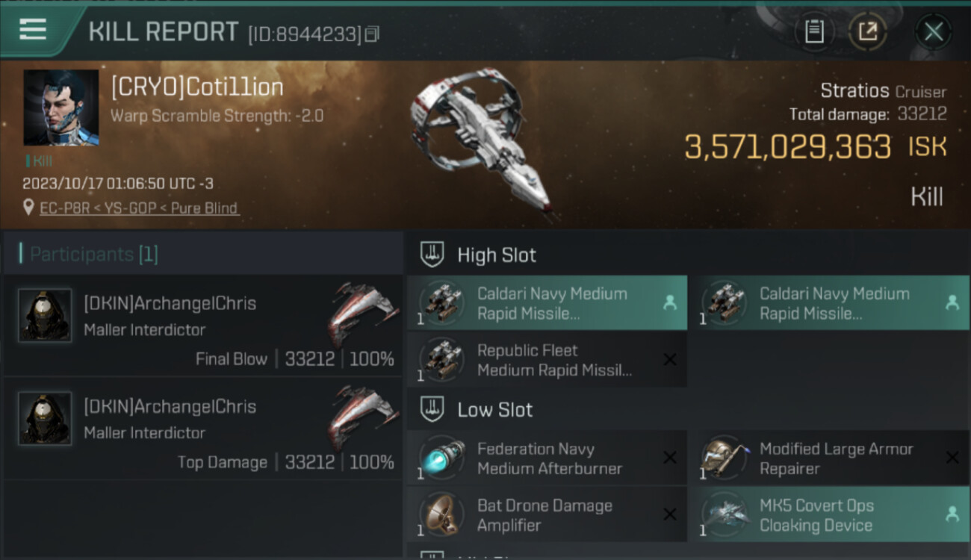Viewport: 971px width, 560px height.
Task: Select MK5 Covert Ops Cloaking Device
Action: pyautogui.click(x=829, y=515)
